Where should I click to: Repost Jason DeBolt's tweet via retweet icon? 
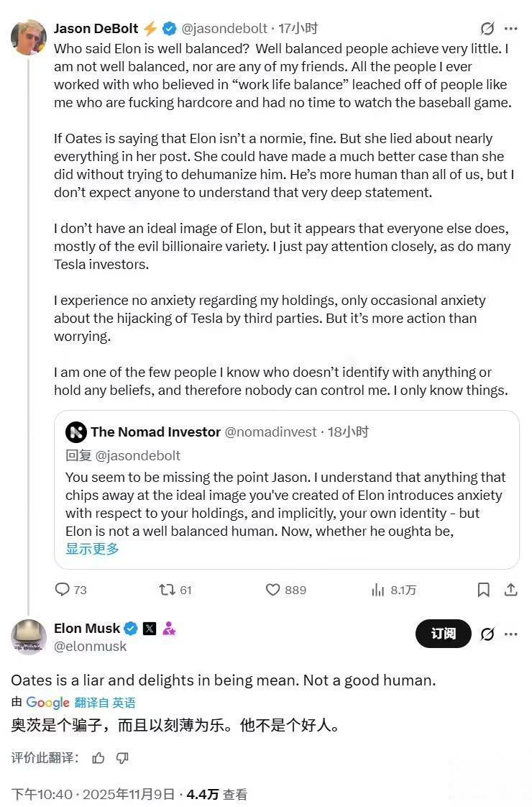[x=167, y=590]
